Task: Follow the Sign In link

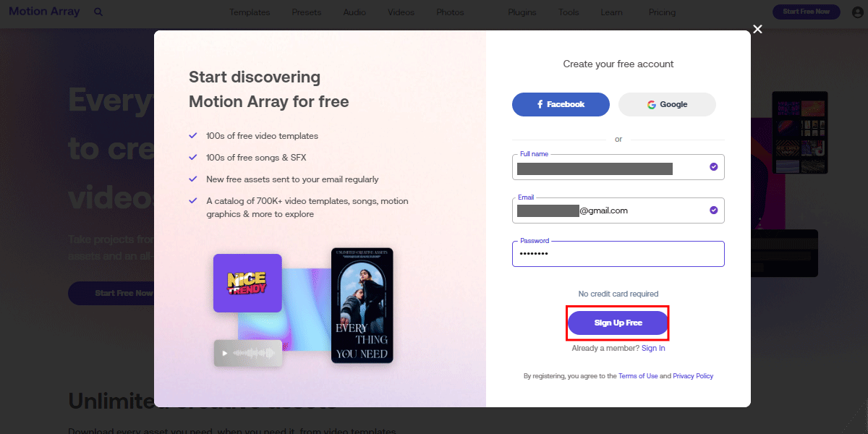Action: (x=653, y=349)
